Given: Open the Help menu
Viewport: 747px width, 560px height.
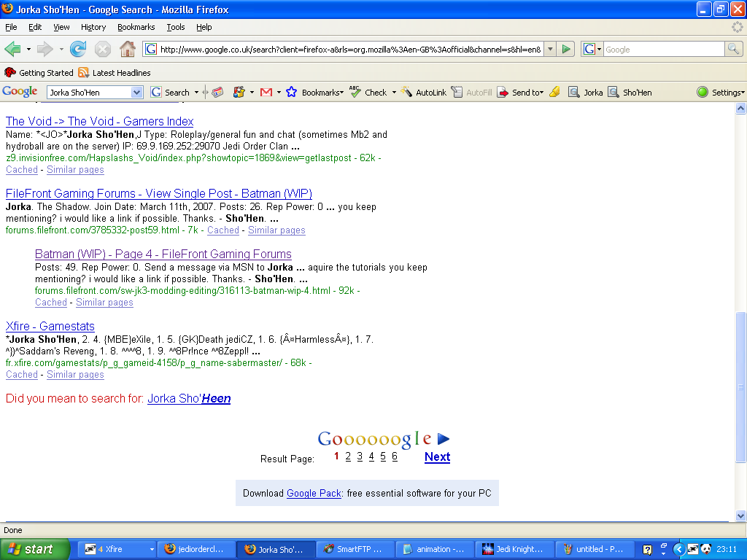Looking at the screenshot, I should pos(204,27).
